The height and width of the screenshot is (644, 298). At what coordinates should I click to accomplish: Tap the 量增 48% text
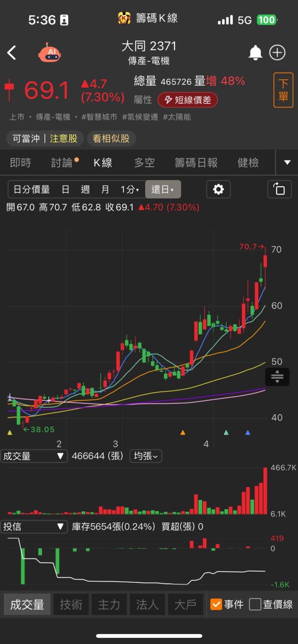click(220, 81)
